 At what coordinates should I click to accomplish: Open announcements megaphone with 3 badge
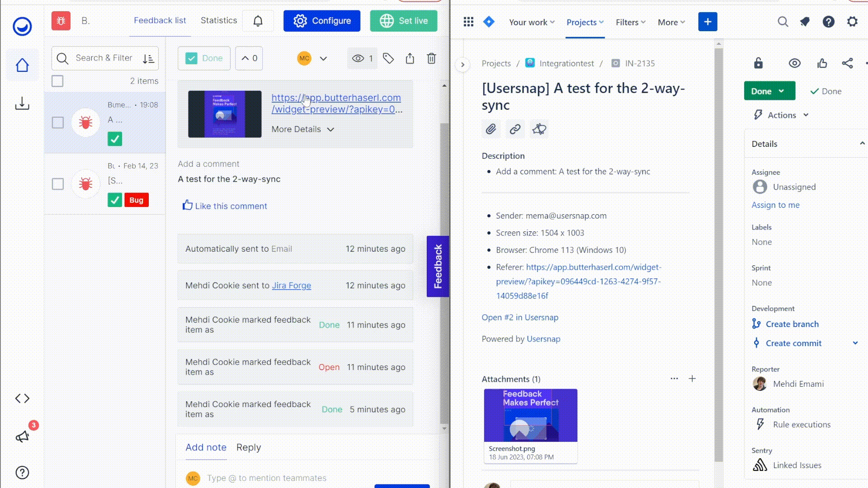[x=23, y=436]
